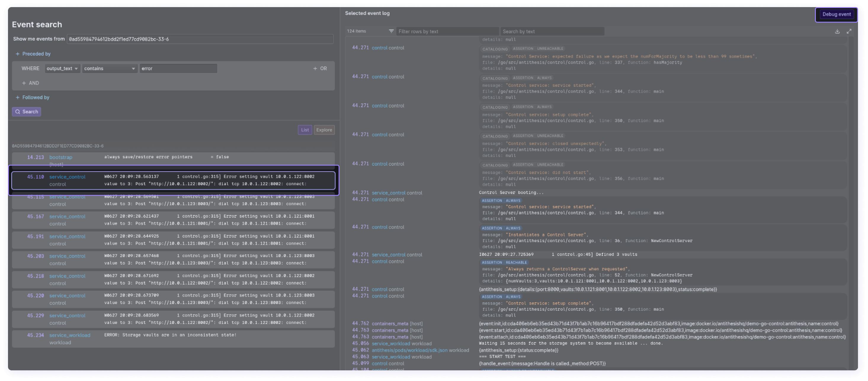Switch to Explore view
The width and height of the screenshot is (868, 381).
pyautogui.click(x=324, y=130)
